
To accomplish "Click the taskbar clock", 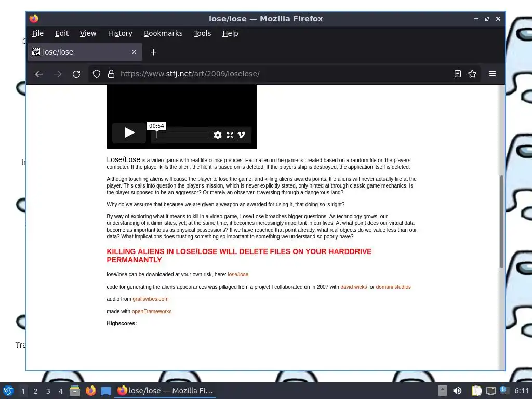I will pos(522,391).
